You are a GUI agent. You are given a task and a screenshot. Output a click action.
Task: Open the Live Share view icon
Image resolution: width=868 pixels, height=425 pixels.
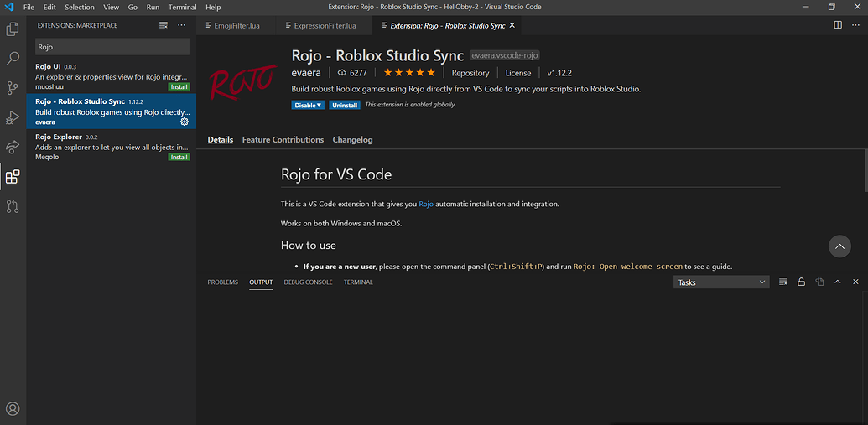[13, 147]
